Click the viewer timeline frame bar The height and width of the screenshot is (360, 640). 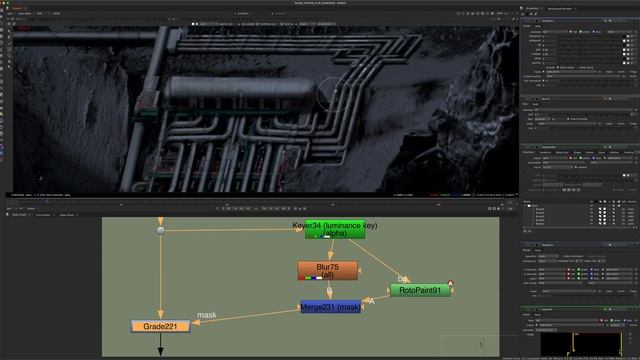pos(261,203)
